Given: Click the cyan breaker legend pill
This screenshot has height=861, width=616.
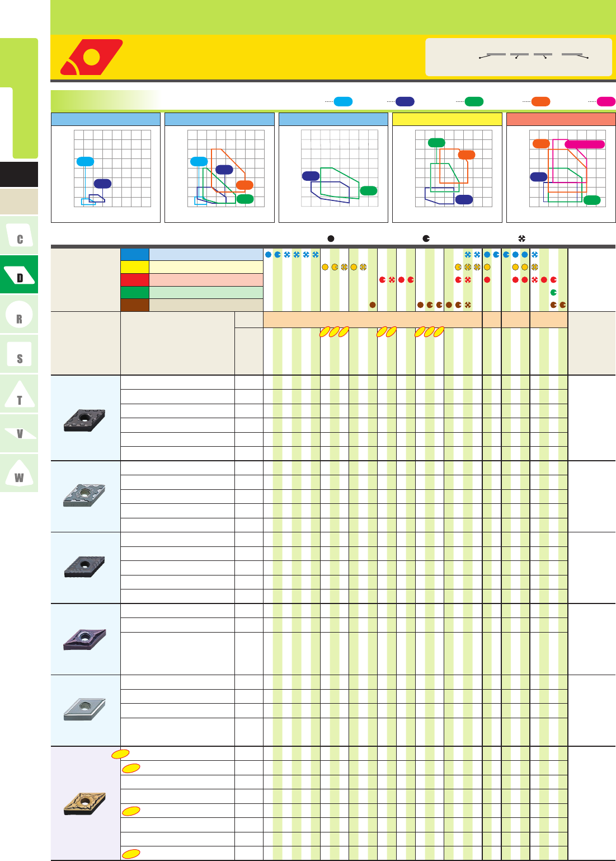Looking at the screenshot, I should [343, 101].
